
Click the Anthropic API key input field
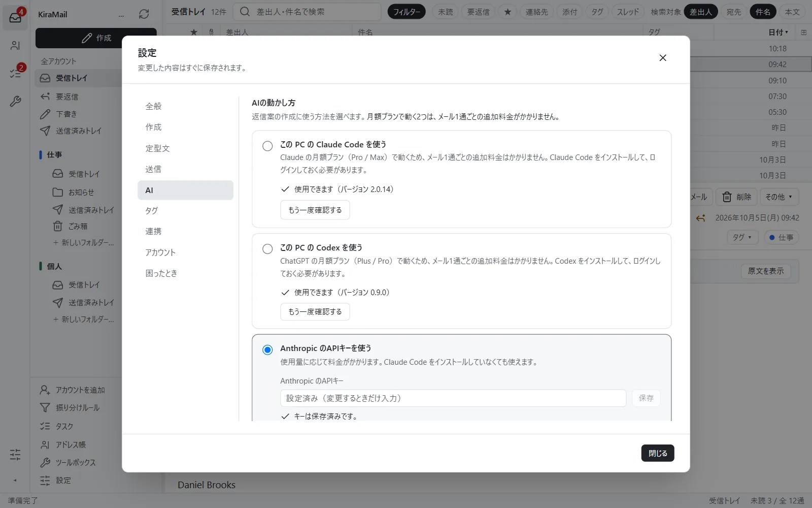pos(453,398)
